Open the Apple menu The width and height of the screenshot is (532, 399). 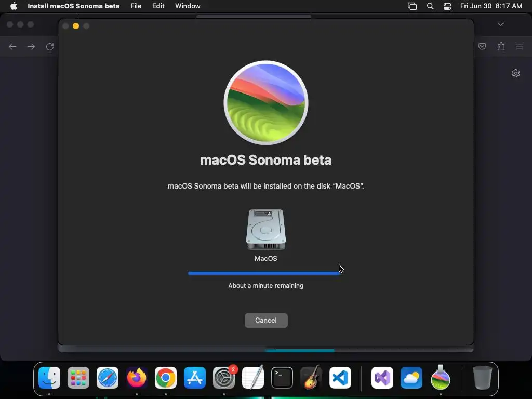point(14,6)
